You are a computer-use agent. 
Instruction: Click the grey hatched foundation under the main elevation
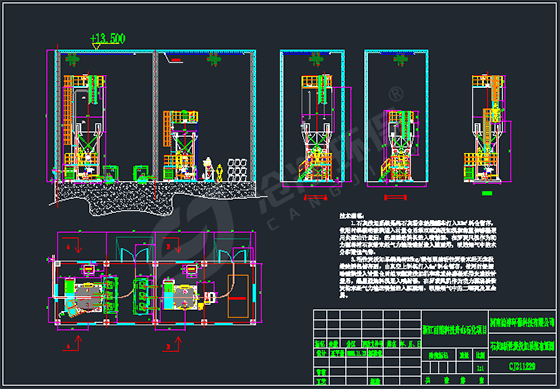coord(154,196)
